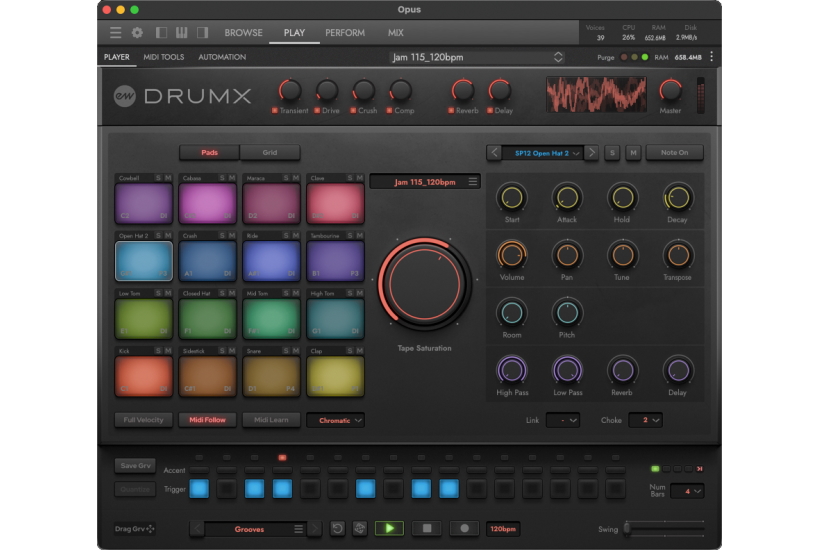Toggle the Drive effect on/off
This screenshot has width=820, height=550.
[317, 111]
